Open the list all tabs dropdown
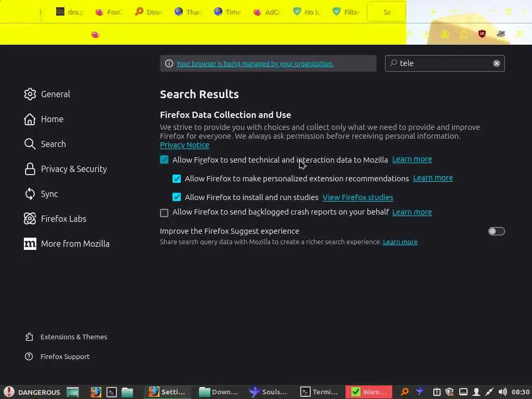This screenshot has width=532, height=399. click(x=454, y=12)
